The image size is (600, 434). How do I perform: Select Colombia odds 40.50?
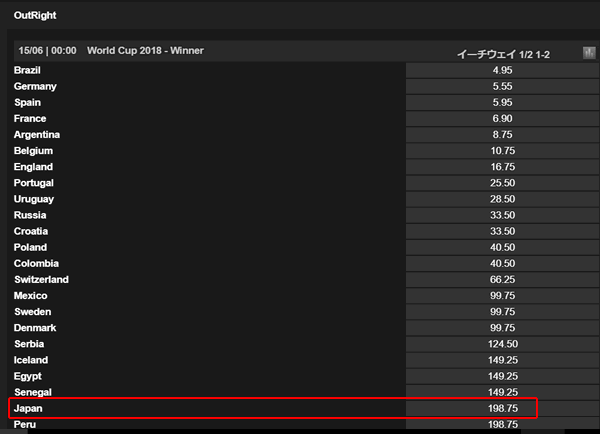click(502, 263)
